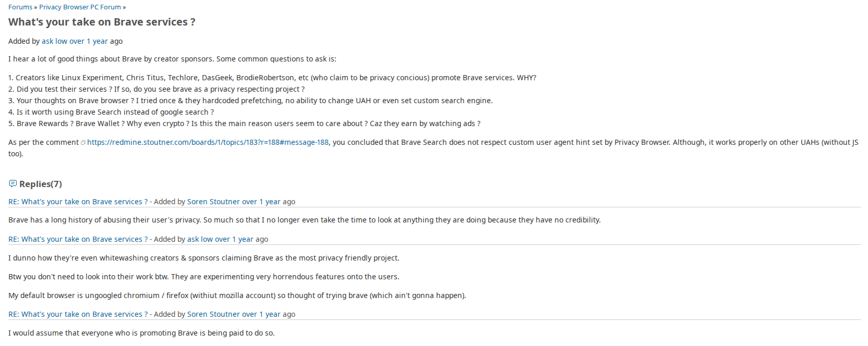
Task: Open the redmine.stoutner.com message-188 link
Action: (x=208, y=142)
